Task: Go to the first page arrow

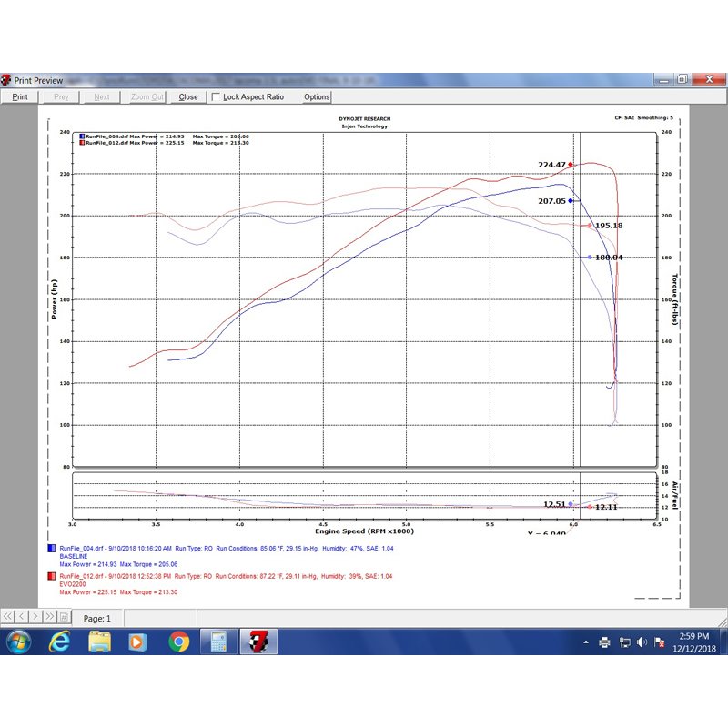Action: point(7,616)
